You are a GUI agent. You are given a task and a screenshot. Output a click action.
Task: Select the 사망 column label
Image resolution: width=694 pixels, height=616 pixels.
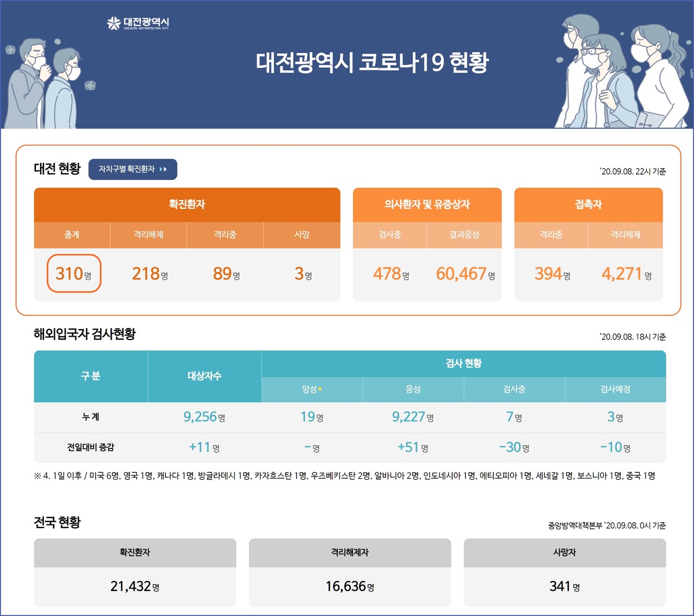[302, 235]
